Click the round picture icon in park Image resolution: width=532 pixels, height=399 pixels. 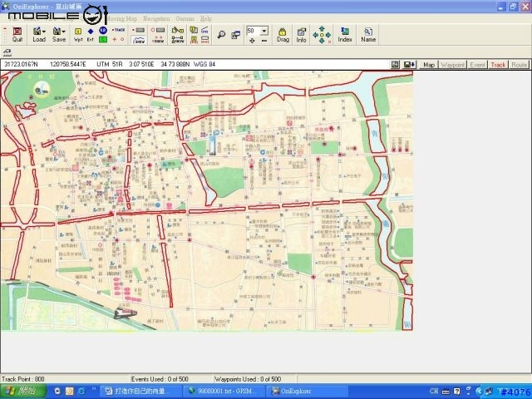[x=42, y=90]
